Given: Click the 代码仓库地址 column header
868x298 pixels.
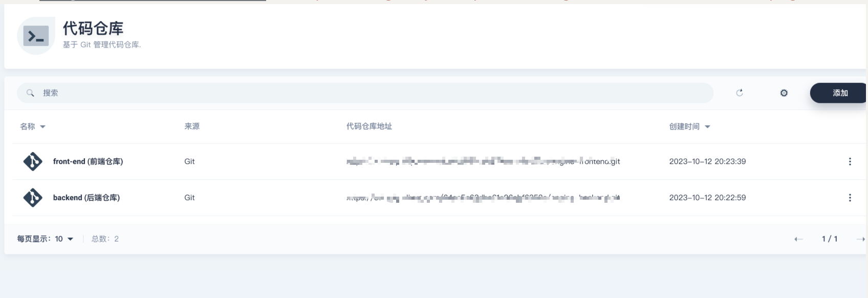Looking at the screenshot, I should point(369,126).
